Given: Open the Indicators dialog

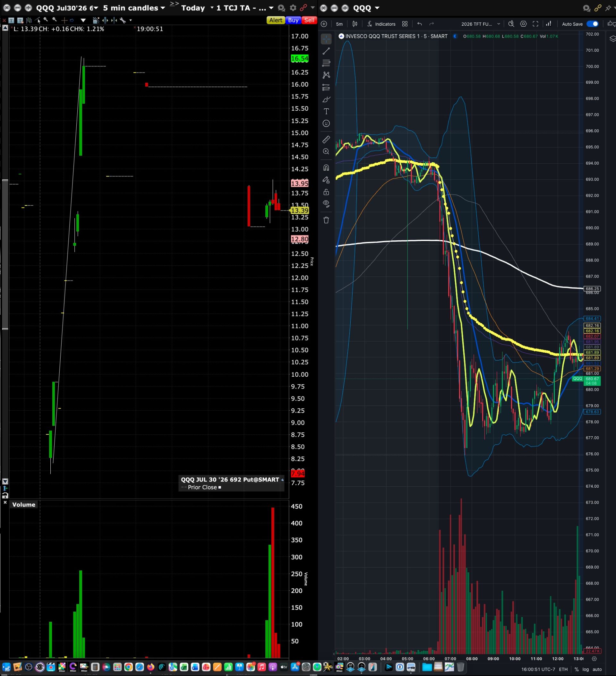Looking at the screenshot, I should [381, 24].
